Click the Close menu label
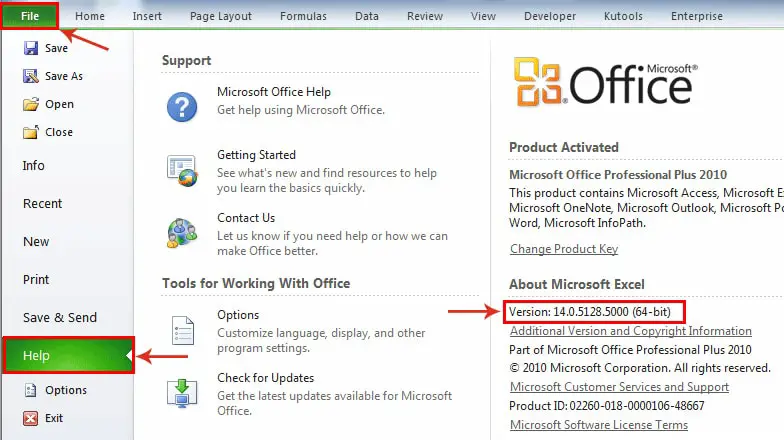Screen dimensions: 784x440 pos(58,132)
